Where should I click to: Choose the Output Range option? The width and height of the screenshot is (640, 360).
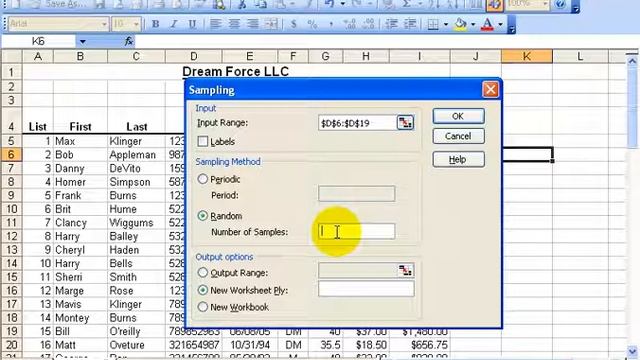202,272
